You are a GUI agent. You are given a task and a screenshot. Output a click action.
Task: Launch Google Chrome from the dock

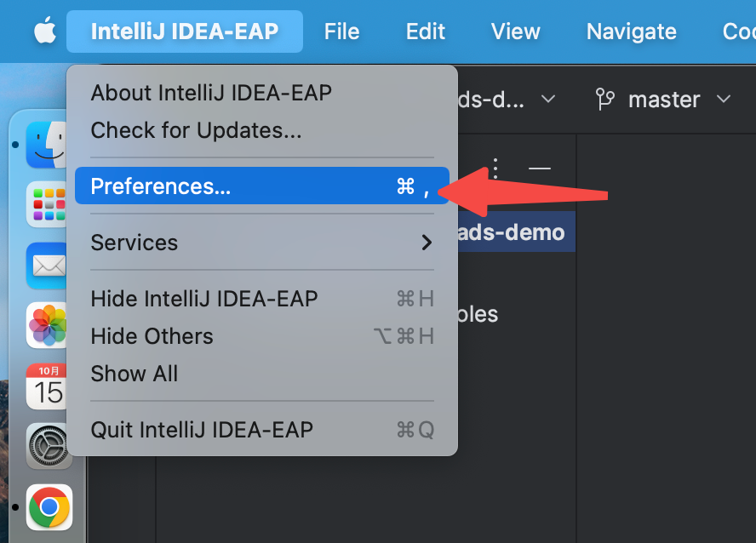49,507
